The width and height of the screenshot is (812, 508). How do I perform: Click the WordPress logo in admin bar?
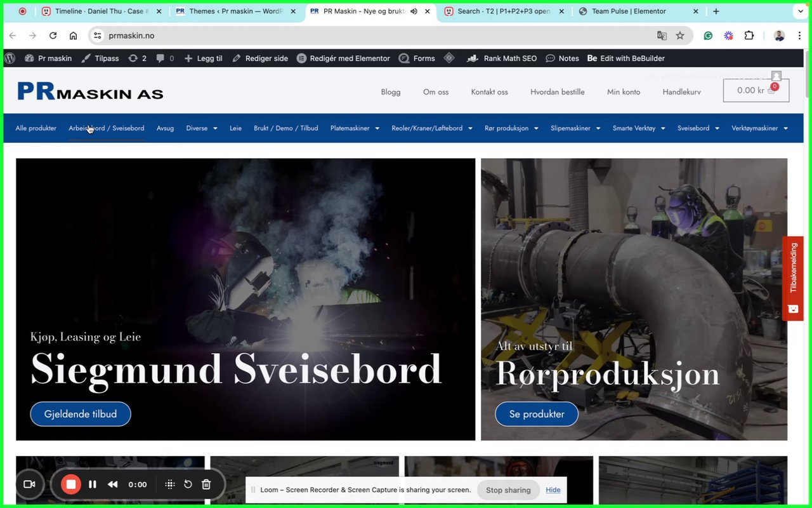pos(10,58)
